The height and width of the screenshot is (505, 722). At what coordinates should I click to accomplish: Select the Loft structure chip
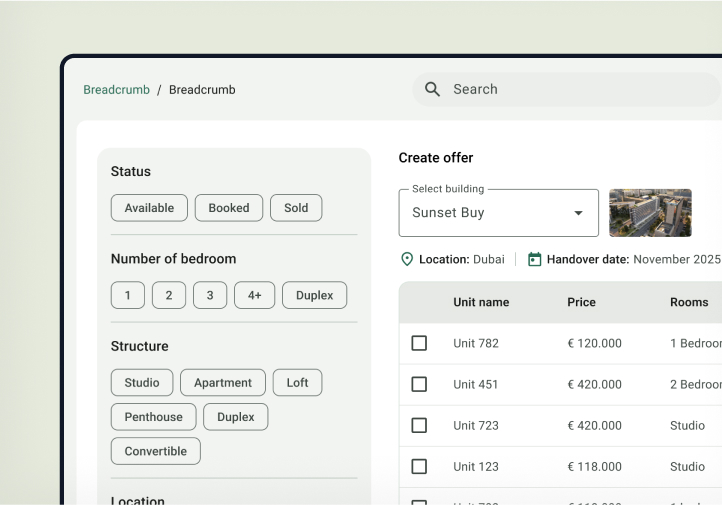(297, 383)
